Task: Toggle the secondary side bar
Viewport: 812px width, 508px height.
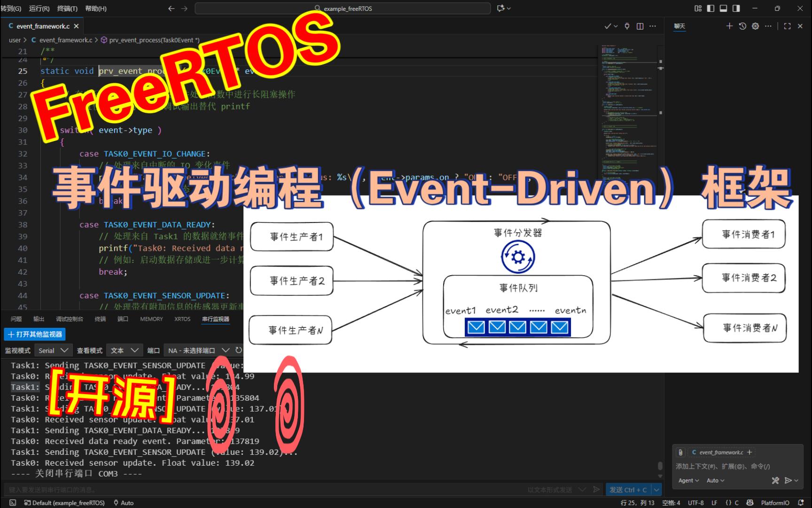Action: point(736,8)
